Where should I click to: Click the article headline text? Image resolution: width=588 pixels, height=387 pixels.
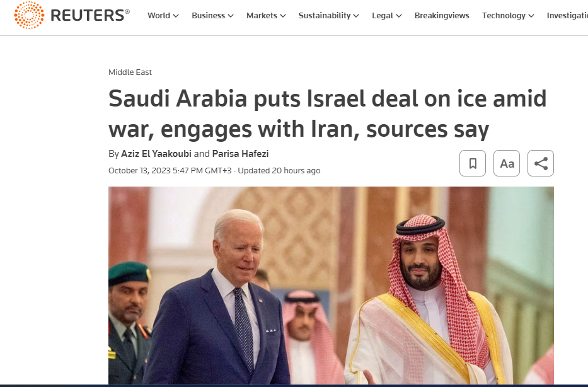(x=327, y=113)
